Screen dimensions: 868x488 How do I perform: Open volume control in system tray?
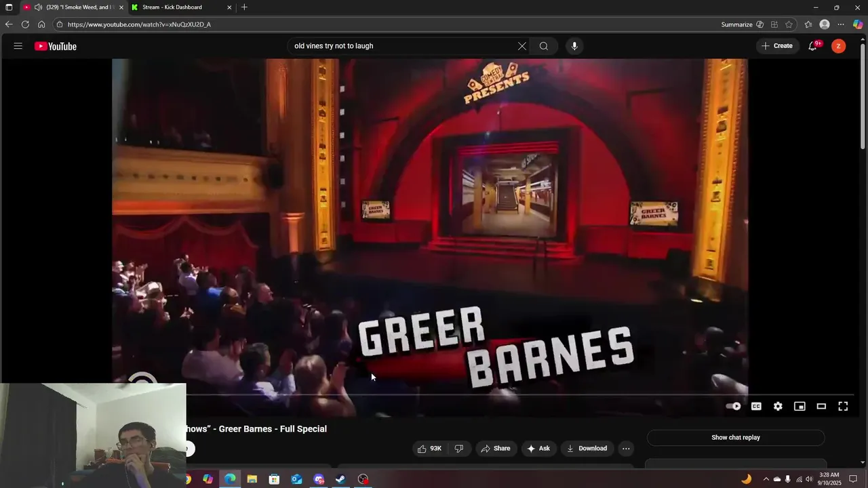click(x=809, y=479)
